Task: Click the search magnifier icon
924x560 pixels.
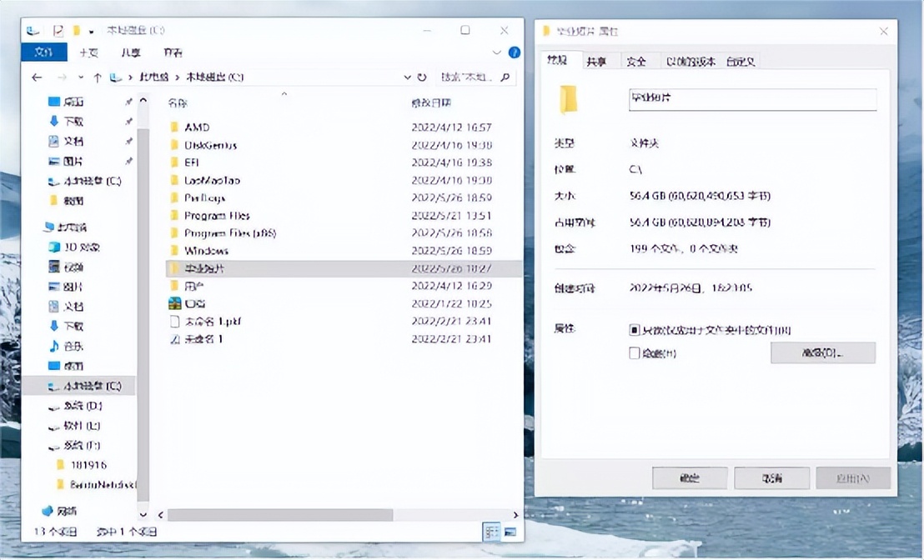Action: point(506,77)
